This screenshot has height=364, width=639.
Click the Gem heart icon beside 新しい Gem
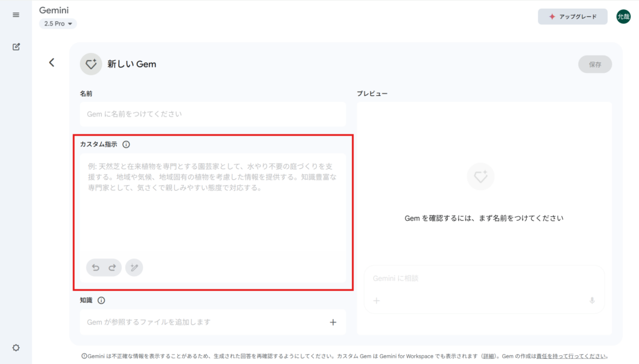(91, 64)
